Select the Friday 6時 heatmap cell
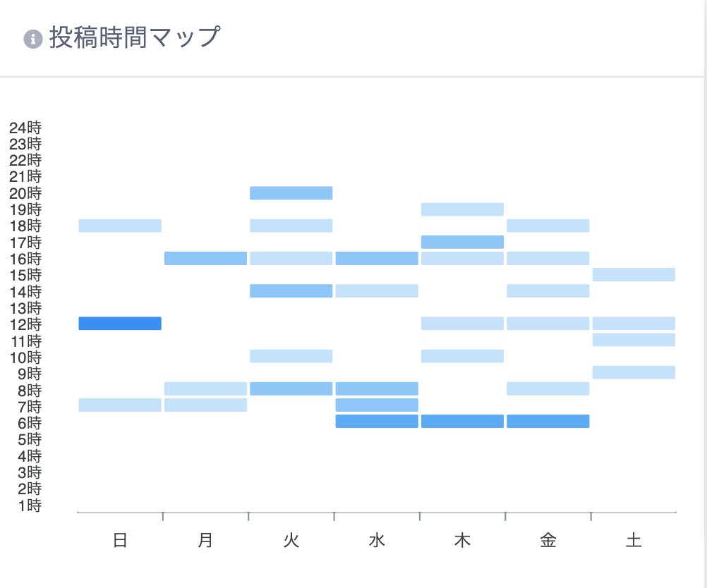Image resolution: width=707 pixels, height=588 pixels. [548, 422]
